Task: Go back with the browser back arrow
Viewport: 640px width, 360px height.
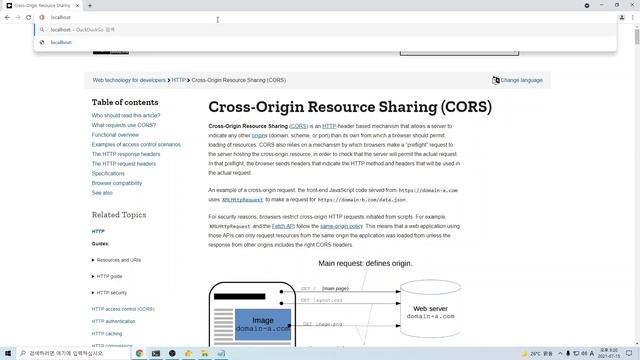Action: [7, 18]
